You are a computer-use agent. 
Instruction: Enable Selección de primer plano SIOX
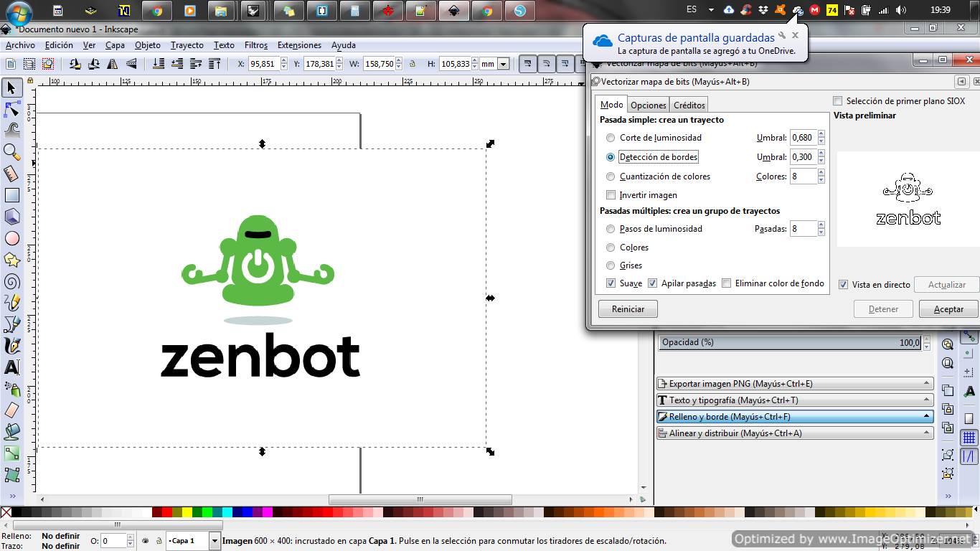(837, 101)
